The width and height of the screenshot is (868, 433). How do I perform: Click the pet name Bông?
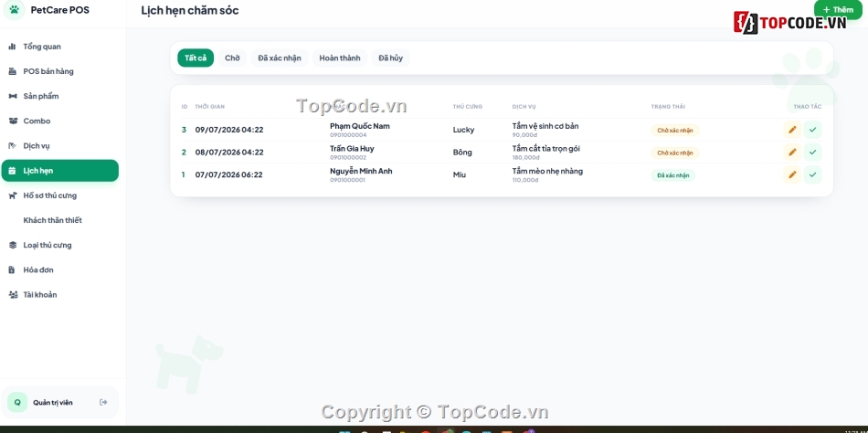tap(462, 153)
